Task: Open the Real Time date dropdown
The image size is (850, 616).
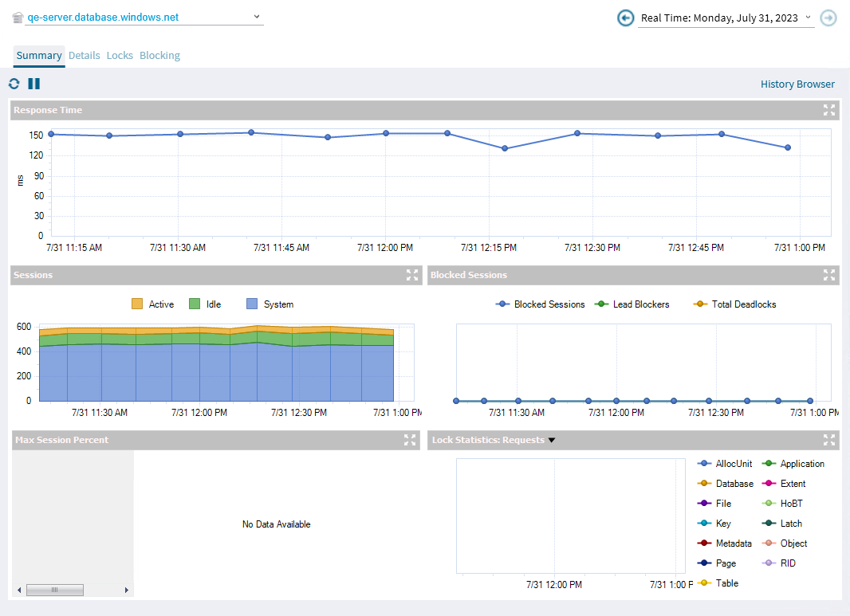Action: click(808, 18)
